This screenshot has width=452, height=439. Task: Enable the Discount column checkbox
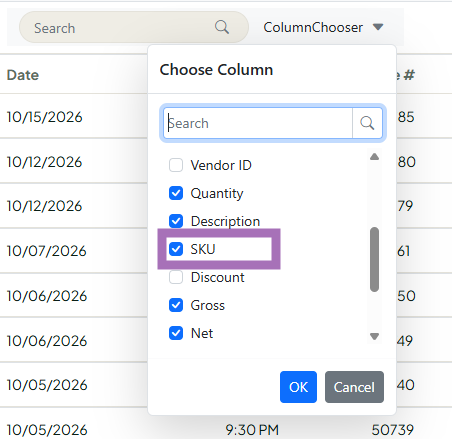(176, 277)
